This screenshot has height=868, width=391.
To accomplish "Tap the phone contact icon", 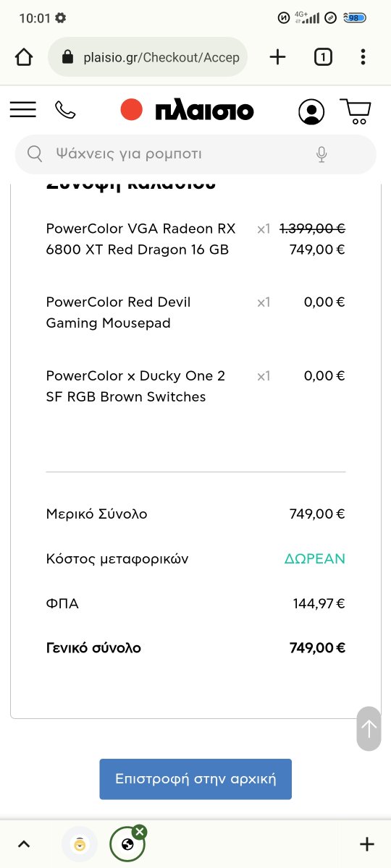I will [x=65, y=110].
